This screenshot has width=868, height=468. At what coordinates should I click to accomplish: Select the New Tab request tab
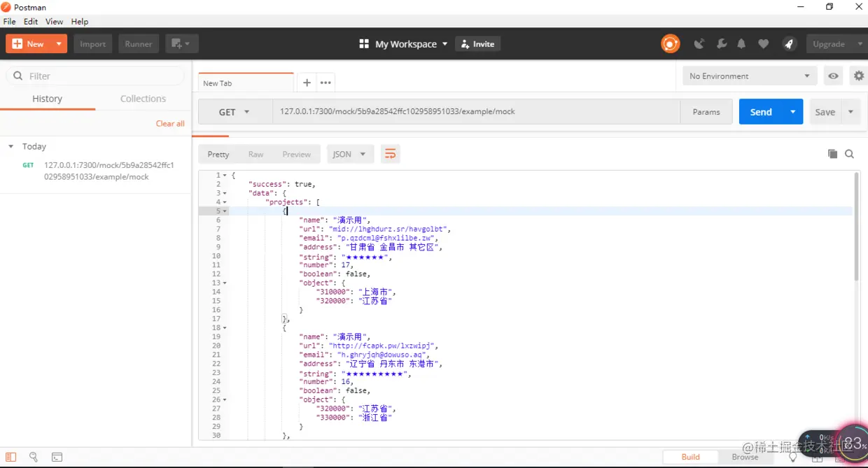pyautogui.click(x=246, y=83)
